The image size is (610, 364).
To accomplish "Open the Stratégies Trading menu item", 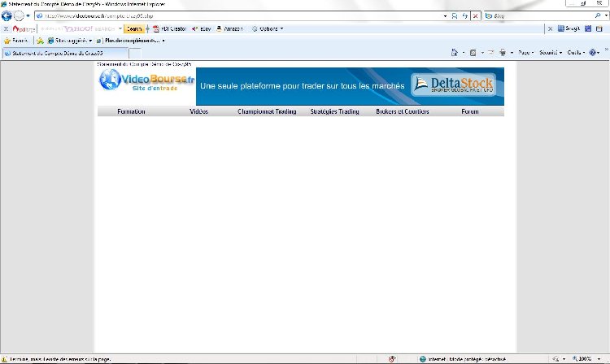I will pos(334,111).
